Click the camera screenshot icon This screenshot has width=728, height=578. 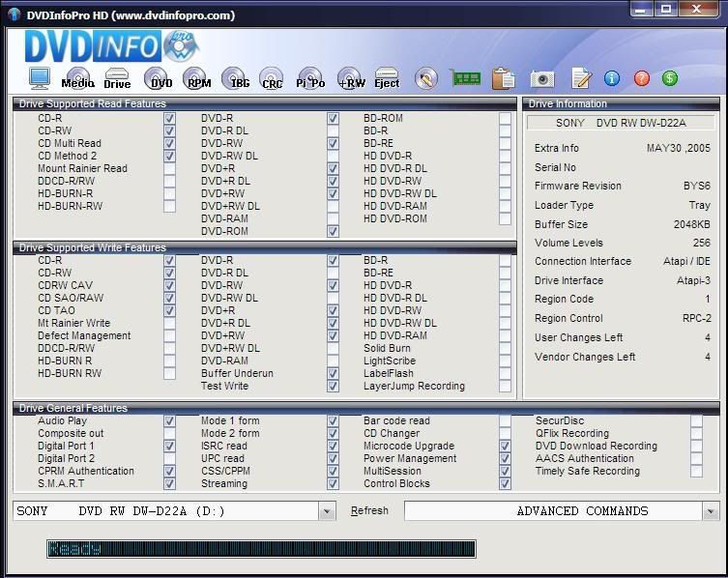(x=542, y=79)
